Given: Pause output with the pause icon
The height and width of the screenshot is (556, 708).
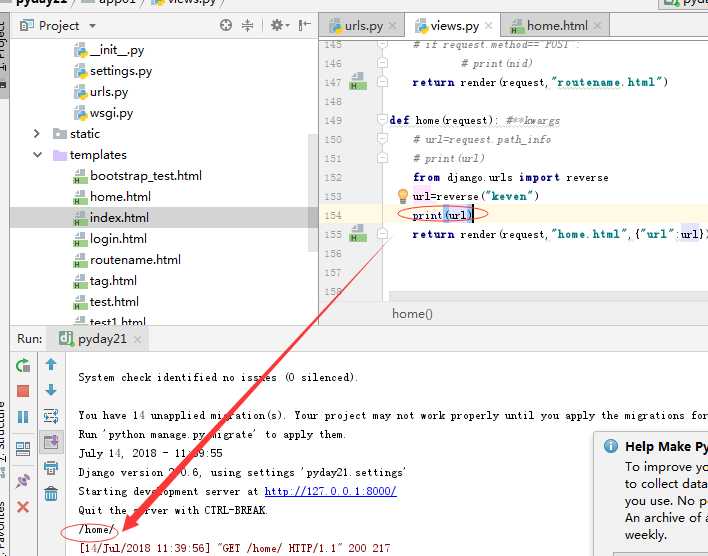Looking at the screenshot, I should pyautogui.click(x=23, y=416).
